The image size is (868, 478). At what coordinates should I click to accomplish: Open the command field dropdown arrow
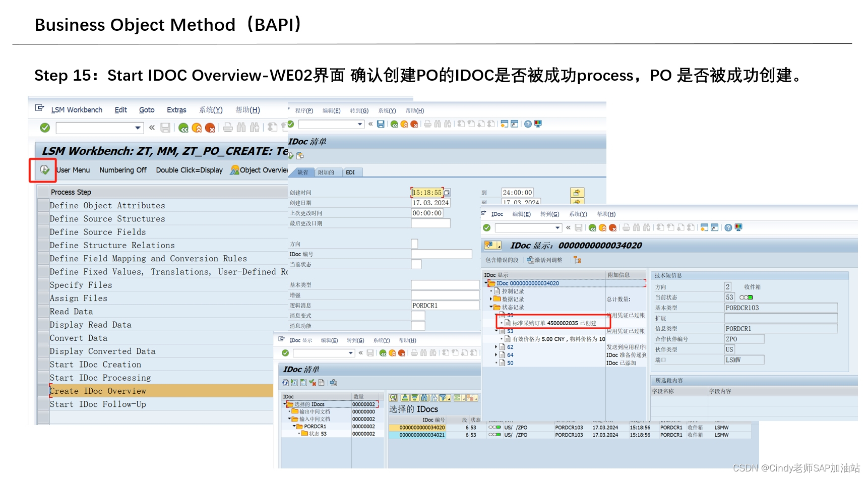coord(138,128)
